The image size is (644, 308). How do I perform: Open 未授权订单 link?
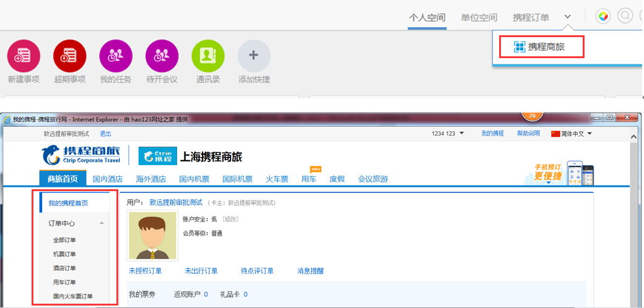coord(146,271)
